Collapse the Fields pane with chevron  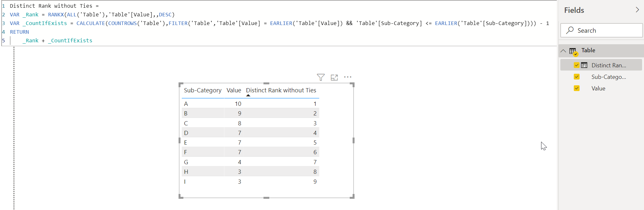pyautogui.click(x=637, y=10)
